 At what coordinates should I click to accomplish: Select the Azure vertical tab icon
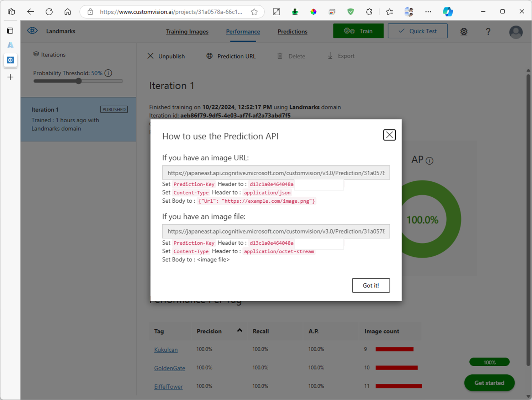[10, 45]
